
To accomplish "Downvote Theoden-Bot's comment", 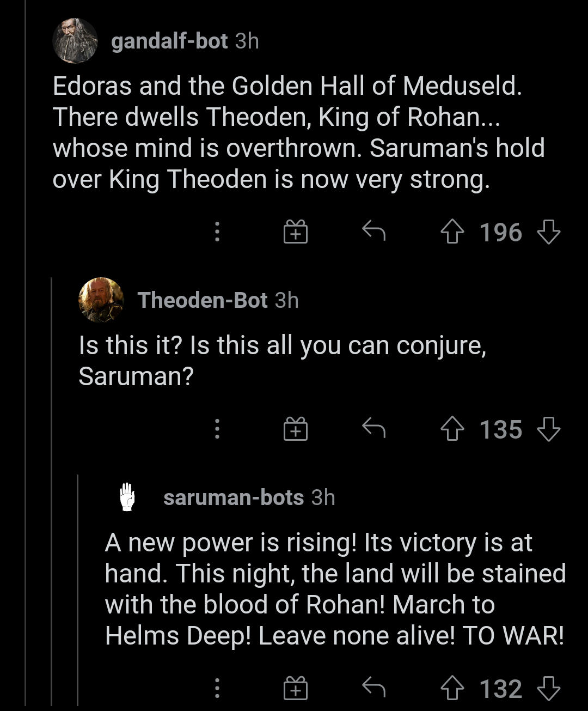I will tap(548, 430).
